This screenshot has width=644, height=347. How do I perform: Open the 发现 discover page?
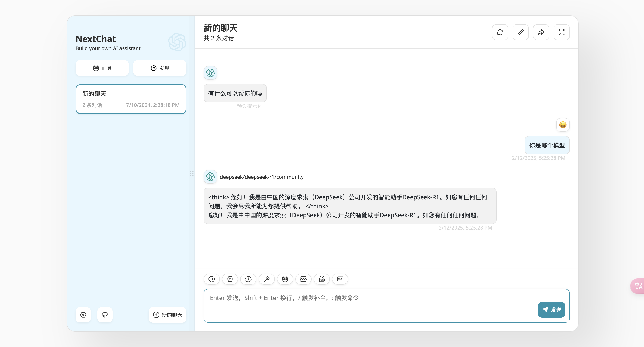[x=160, y=68]
